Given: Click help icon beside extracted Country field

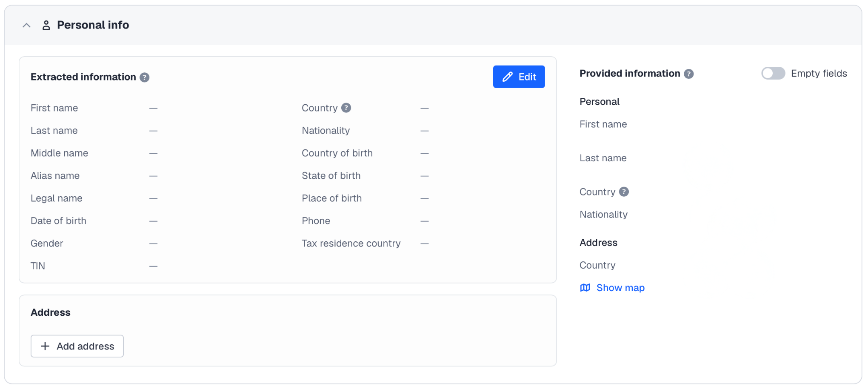Looking at the screenshot, I should click(x=346, y=108).
